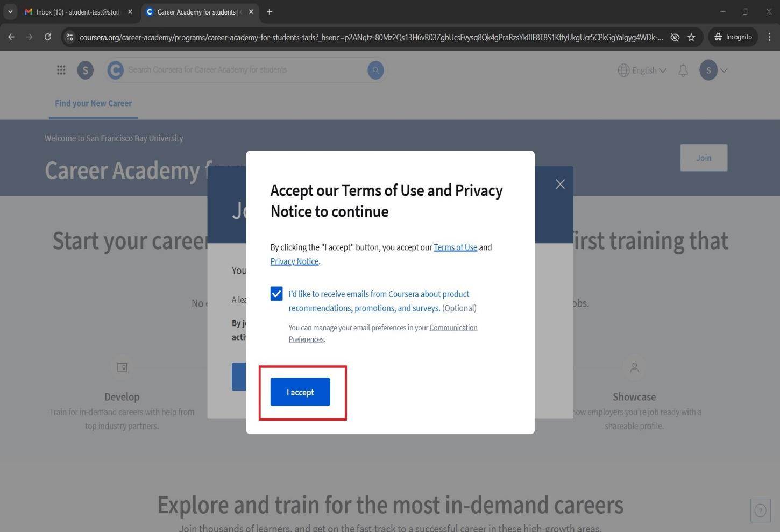Click the help question mark icon
Screen dimensions: 780x532
point(760,510)
